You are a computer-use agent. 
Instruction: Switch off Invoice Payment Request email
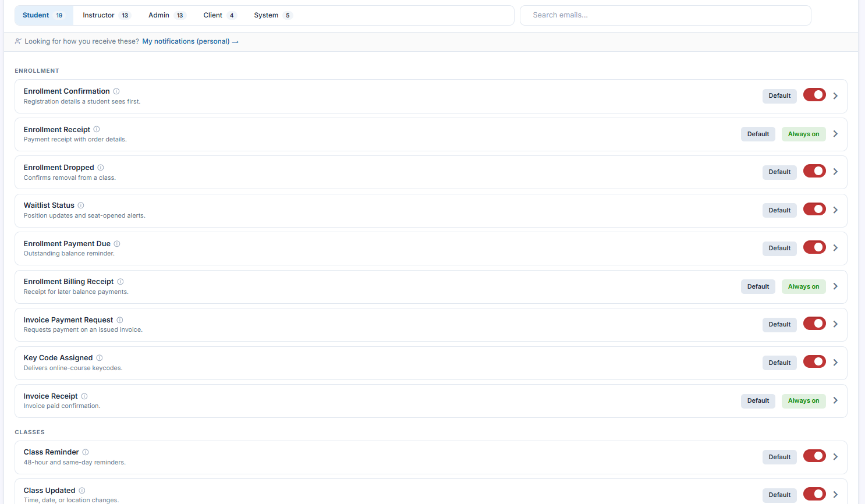[814, 324]
